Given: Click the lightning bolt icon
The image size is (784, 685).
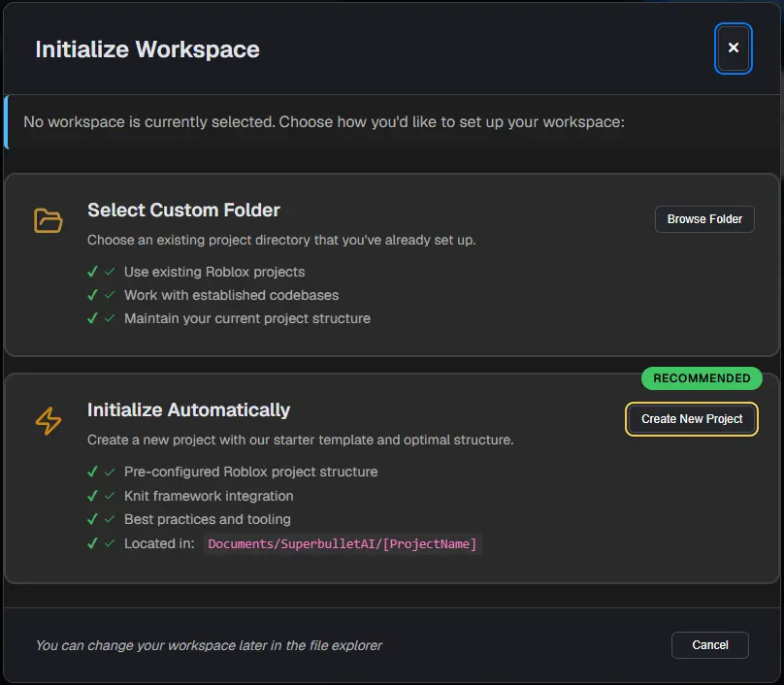Looking at the screenshot, I should 49,421.
